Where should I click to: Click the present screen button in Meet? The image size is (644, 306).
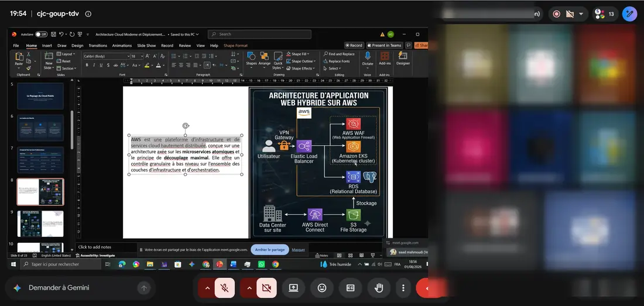tap(293, 288)
